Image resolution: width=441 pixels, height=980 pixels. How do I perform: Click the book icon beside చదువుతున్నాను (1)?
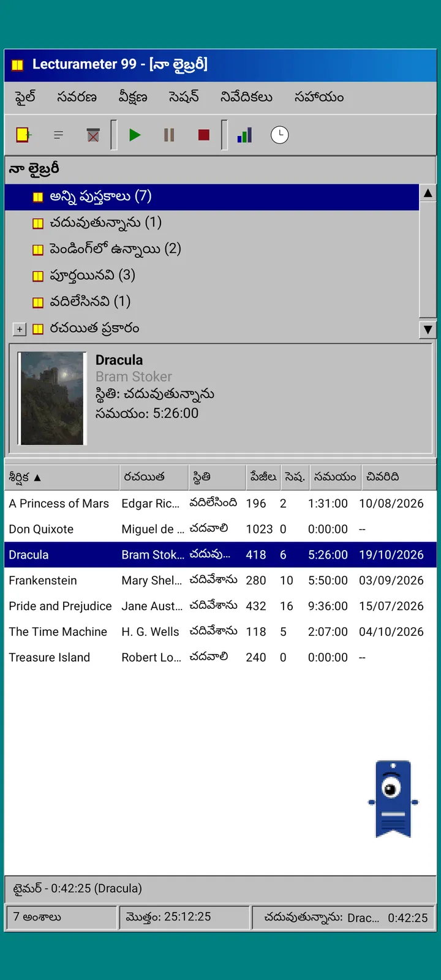coord(38,224)
